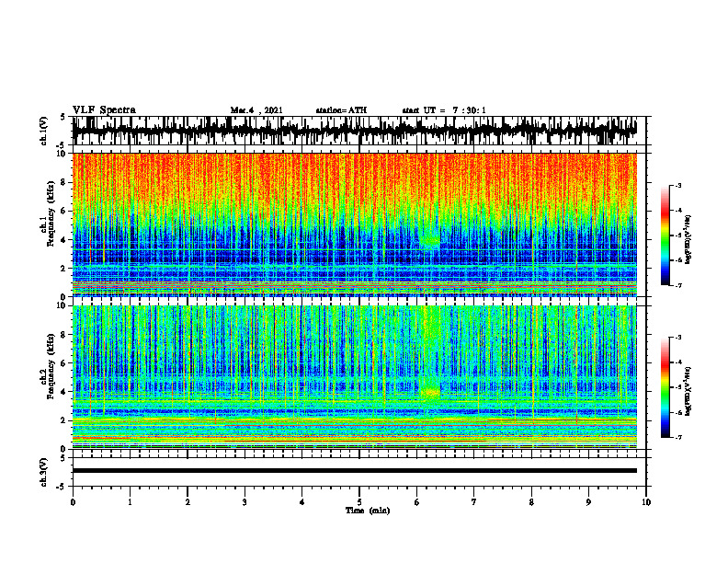Click the "4" tick on the time axis
This screenshot has width=728, height=563.
click(x=302, y=502)
